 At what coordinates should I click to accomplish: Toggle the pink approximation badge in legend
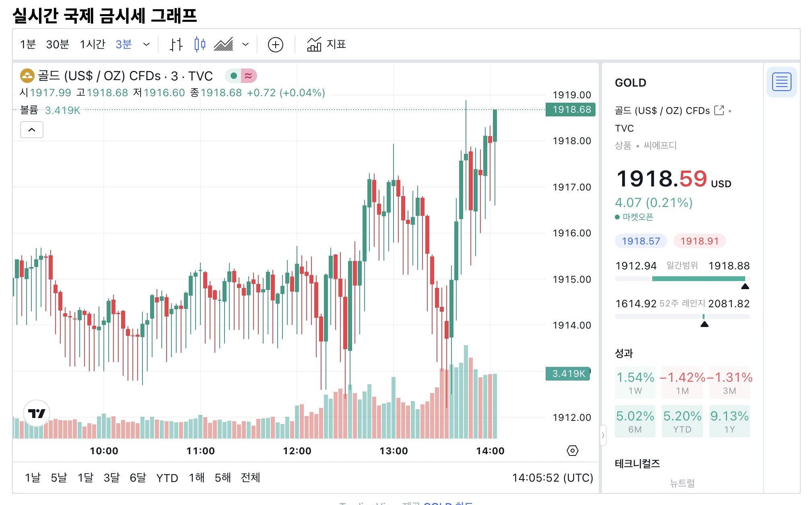coord(248,75)
